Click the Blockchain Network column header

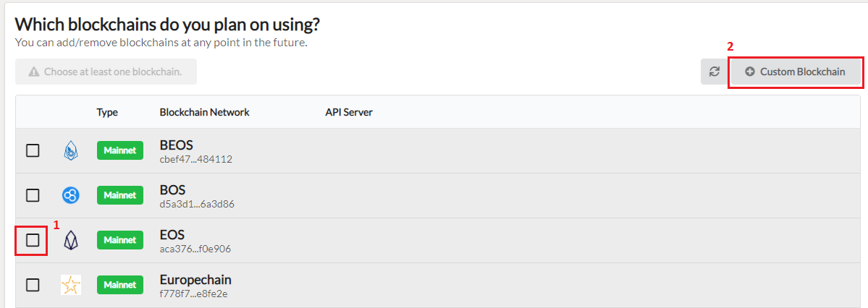(204, 112)
